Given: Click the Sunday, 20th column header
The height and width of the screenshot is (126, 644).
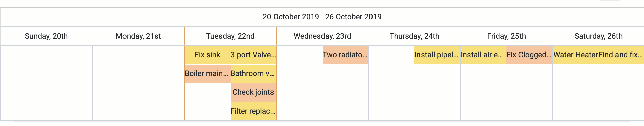Looking at the screenshot, I should [46, 36].
